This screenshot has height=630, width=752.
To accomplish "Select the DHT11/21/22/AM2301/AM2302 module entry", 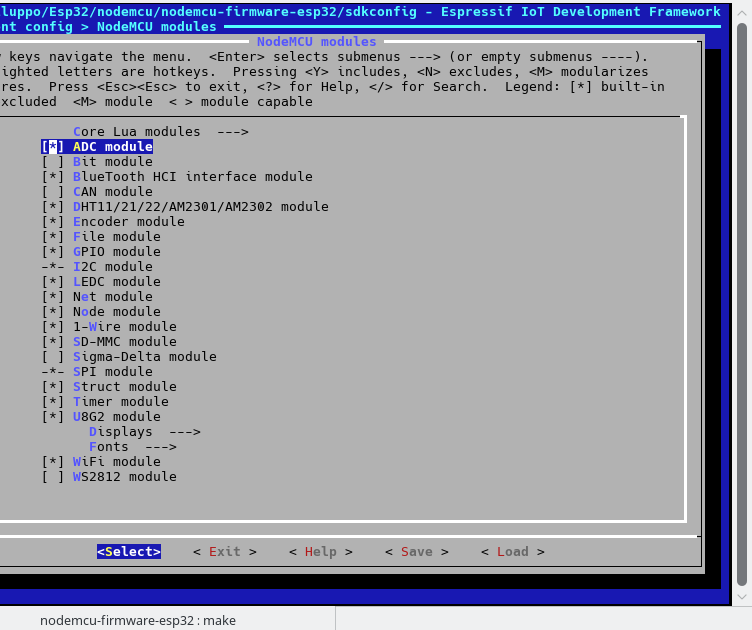I will [x=200, y=207].
